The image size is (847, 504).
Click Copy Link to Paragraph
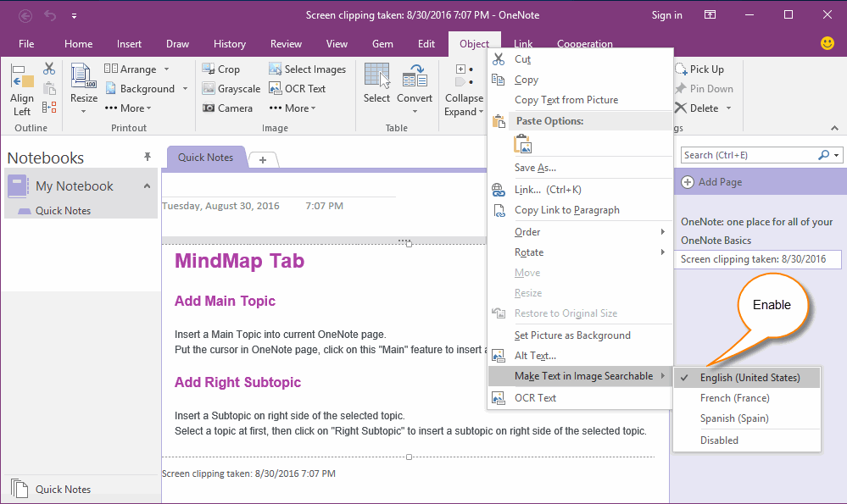pos(566,210)
